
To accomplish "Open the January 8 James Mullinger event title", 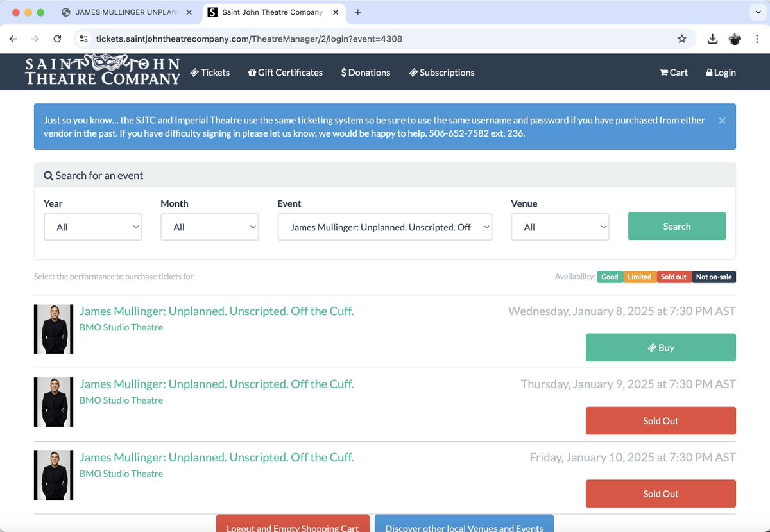I will click(216, 311).
